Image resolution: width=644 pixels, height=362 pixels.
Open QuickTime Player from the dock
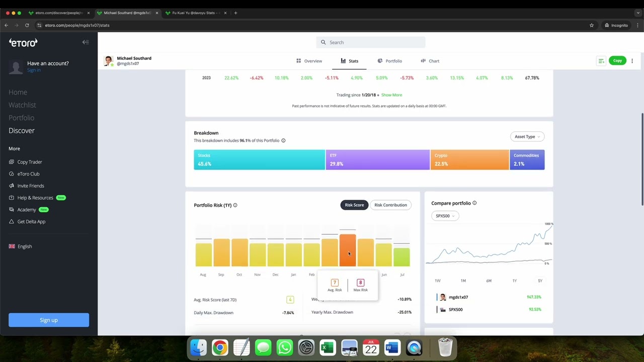[414, 347]
